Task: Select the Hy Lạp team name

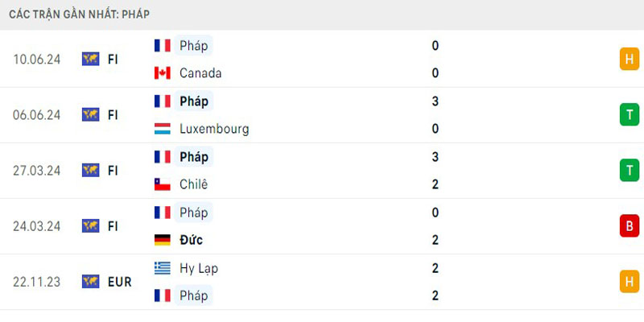Action: (x=199, y=268)
